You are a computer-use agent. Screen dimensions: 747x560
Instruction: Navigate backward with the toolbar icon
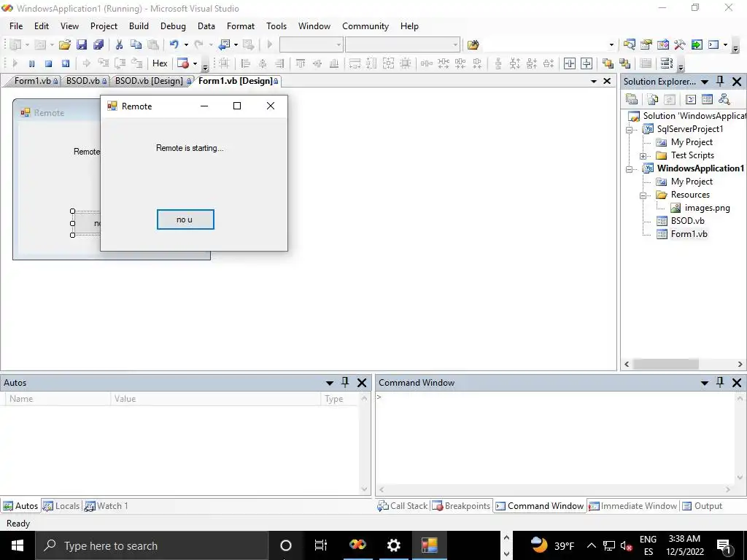pyautogui.click(x=224, y=44)
